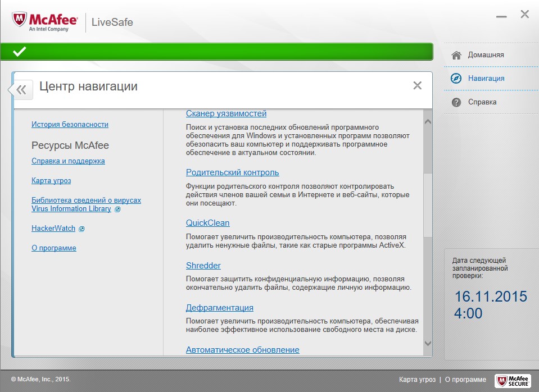
Task: Click the back double-chevron button
Action: point(21,90)
